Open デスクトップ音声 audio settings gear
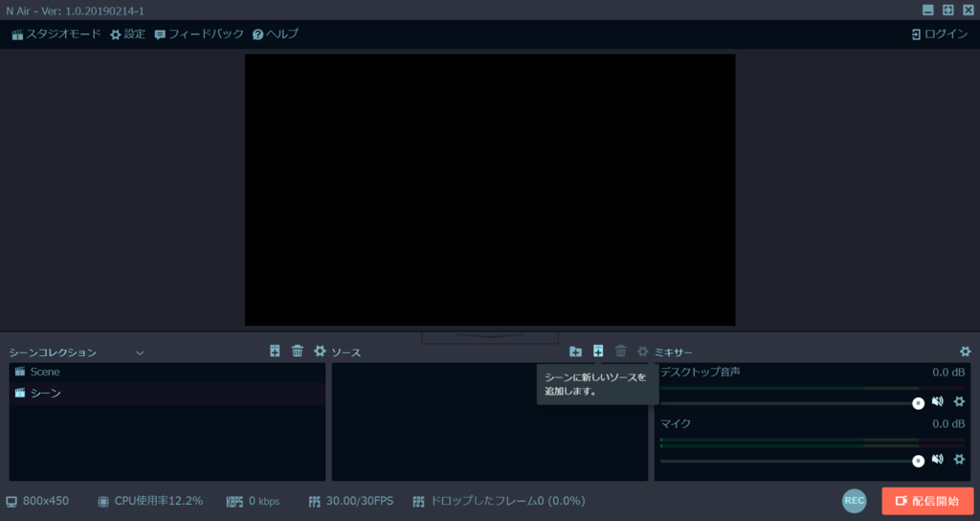 pos(959,401)
